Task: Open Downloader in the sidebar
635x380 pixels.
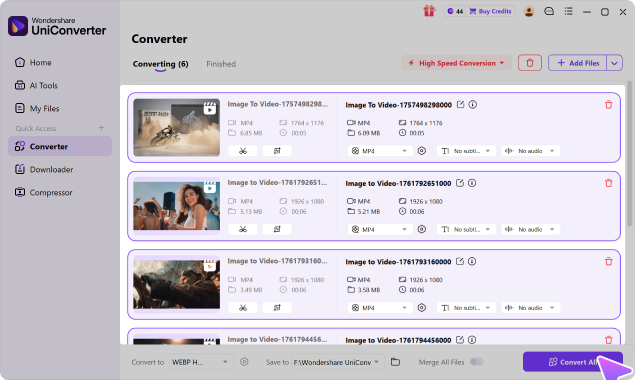Action: pos(60,169)
